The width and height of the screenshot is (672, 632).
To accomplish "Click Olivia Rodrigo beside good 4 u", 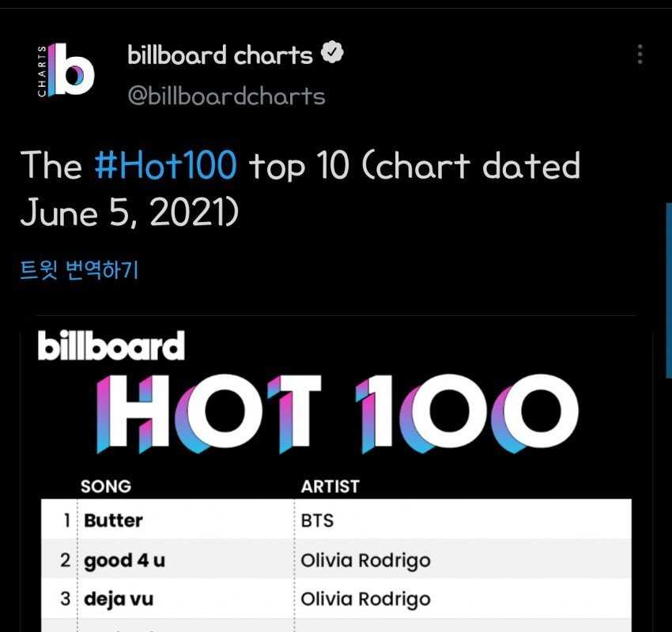I will coord(365,561).
